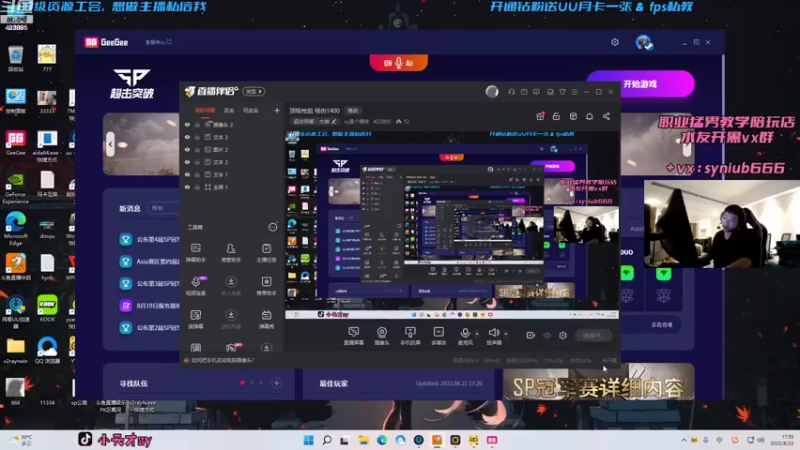Open the mode pill dropdown beside companion logo
The width and height of the screenshot is (800, 450).
[254, 92]
